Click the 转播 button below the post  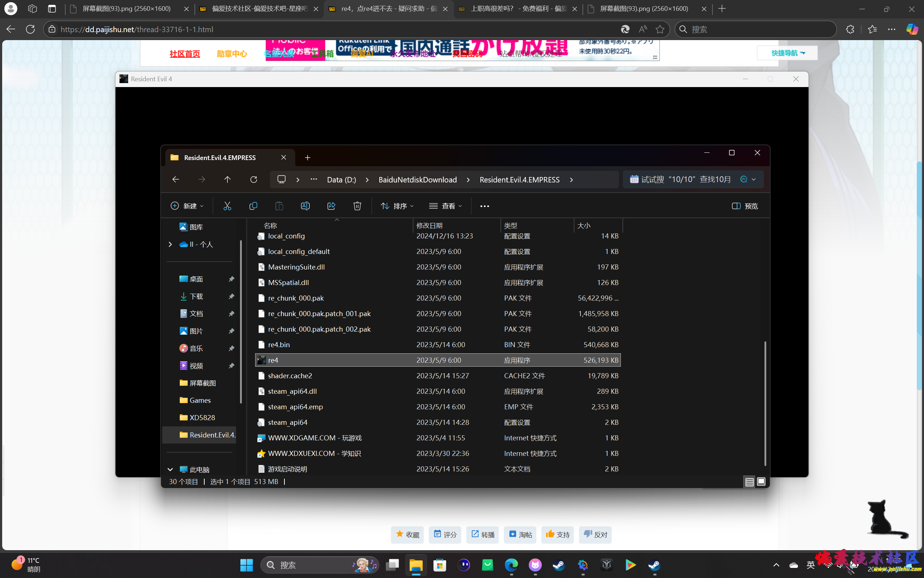click(482, 534)
